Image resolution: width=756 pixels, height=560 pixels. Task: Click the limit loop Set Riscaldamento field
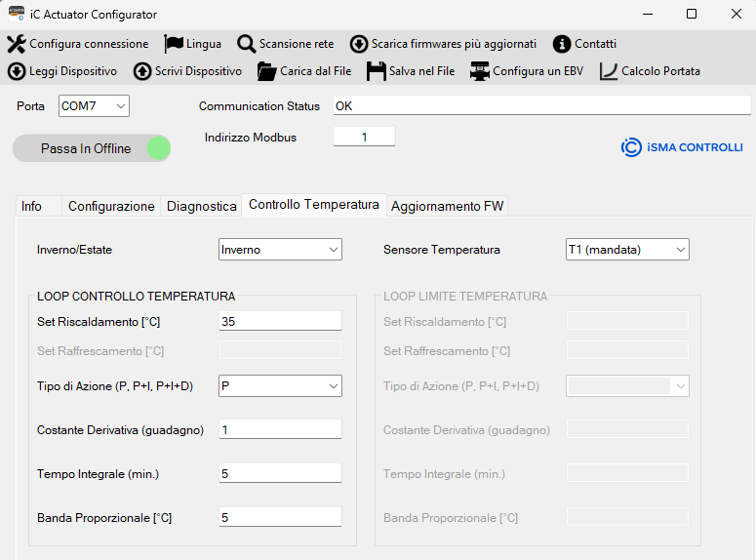tap(627, 321)
